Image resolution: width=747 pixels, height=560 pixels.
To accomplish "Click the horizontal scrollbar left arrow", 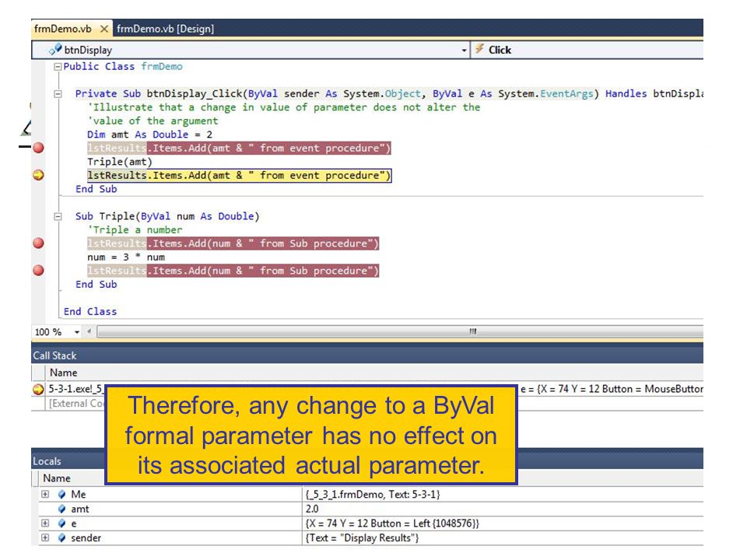I will (89, 331).
